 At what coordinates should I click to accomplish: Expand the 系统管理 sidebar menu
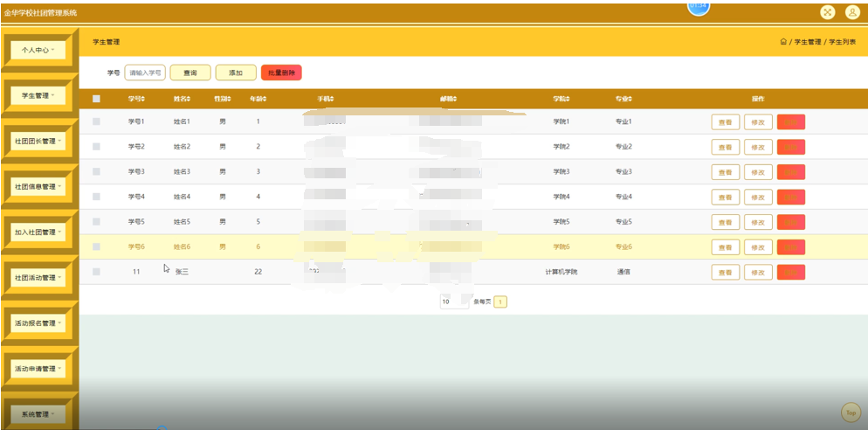coord(38,414)
